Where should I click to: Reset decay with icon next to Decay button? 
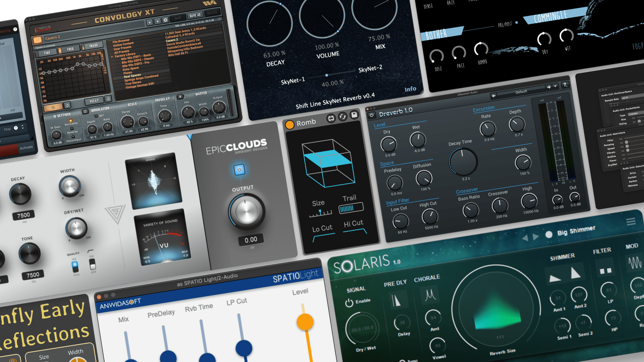(x=108, y=99)
